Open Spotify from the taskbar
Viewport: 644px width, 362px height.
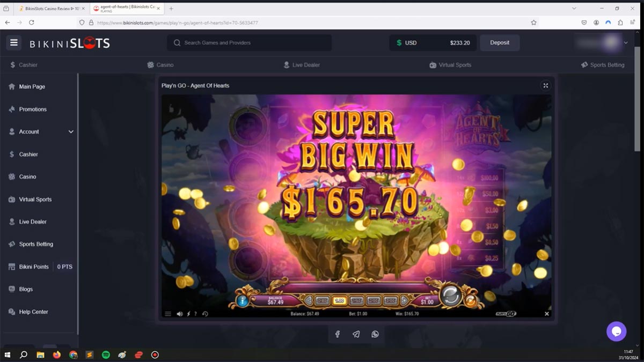tap(106, 354)
